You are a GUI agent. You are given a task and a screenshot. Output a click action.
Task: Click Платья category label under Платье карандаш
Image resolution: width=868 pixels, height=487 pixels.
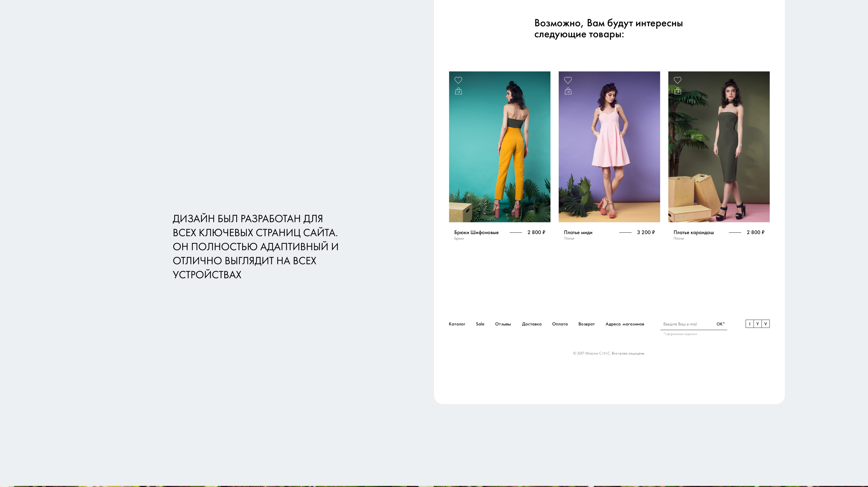click(x=679, y=238)
